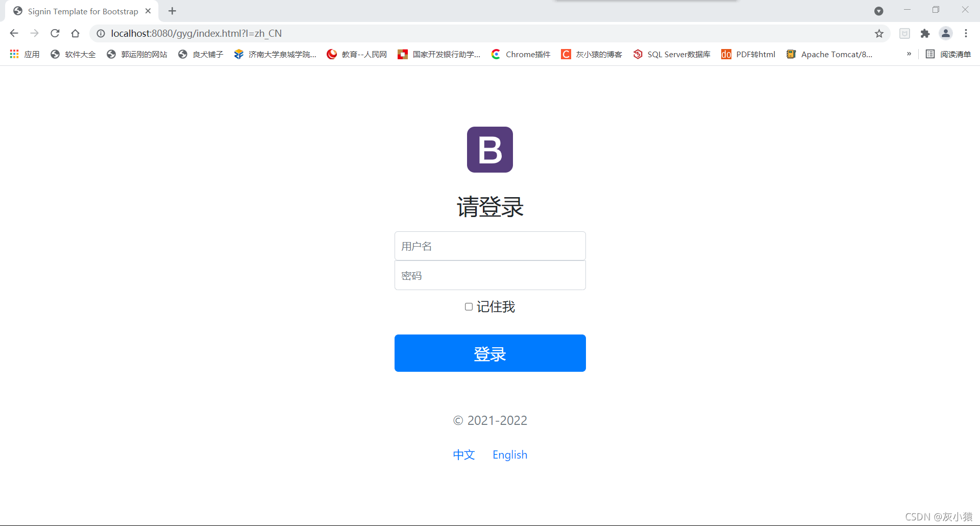Screen dimensions: 980x526
Task: Close the Signin Template for Bootstrap tab
Action: tap(148, 11)
